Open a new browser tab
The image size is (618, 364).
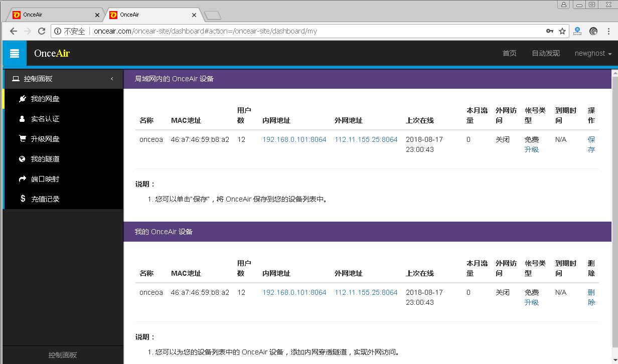(213, 15)
